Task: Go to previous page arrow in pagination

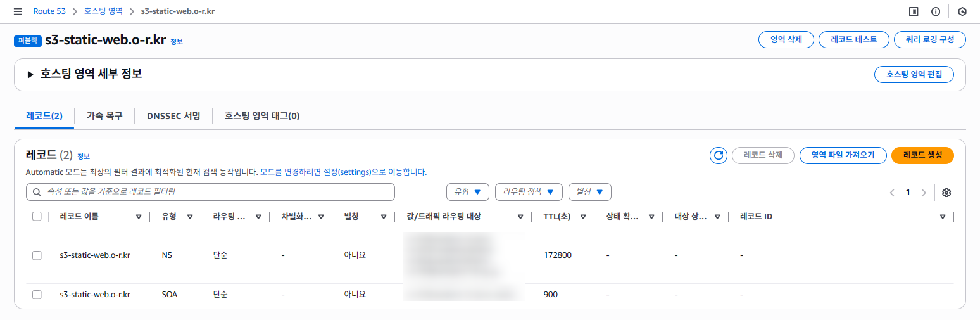Action: point(892,193)
